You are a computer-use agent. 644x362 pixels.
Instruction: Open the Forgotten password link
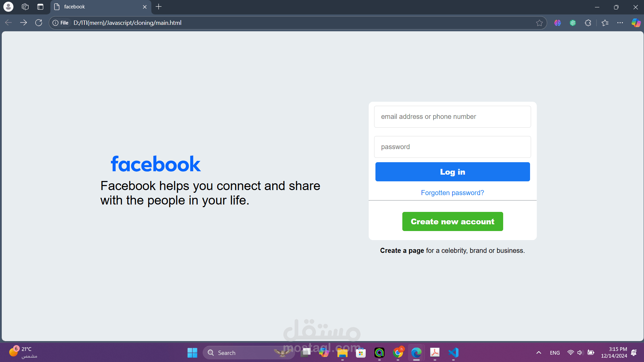coord(452,192)
